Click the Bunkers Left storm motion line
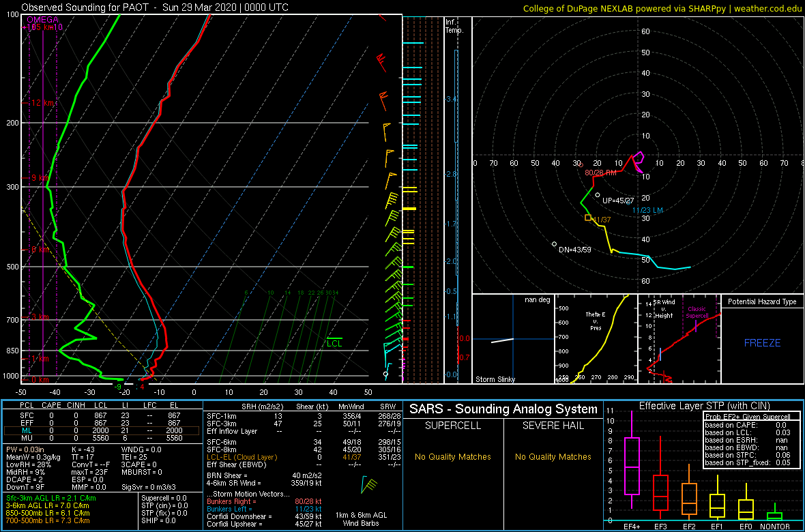This screenshot has height=532, width=805. point(264,509)
